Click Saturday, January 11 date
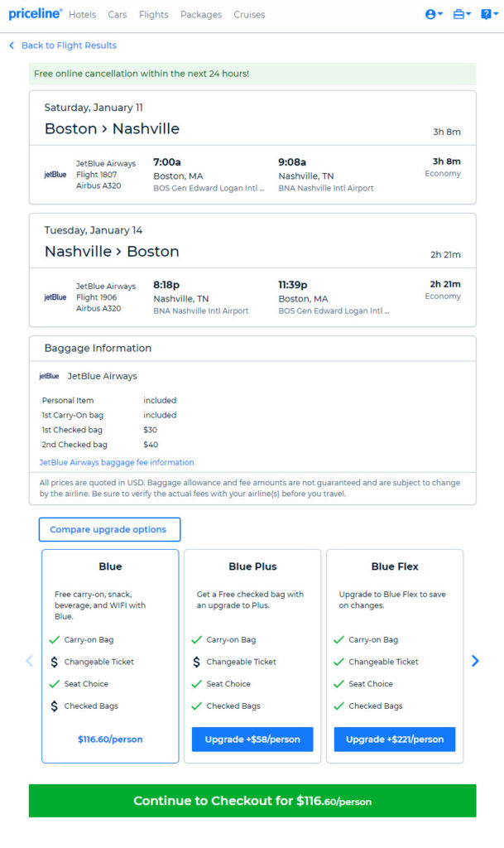 click(x=94, y=108)
